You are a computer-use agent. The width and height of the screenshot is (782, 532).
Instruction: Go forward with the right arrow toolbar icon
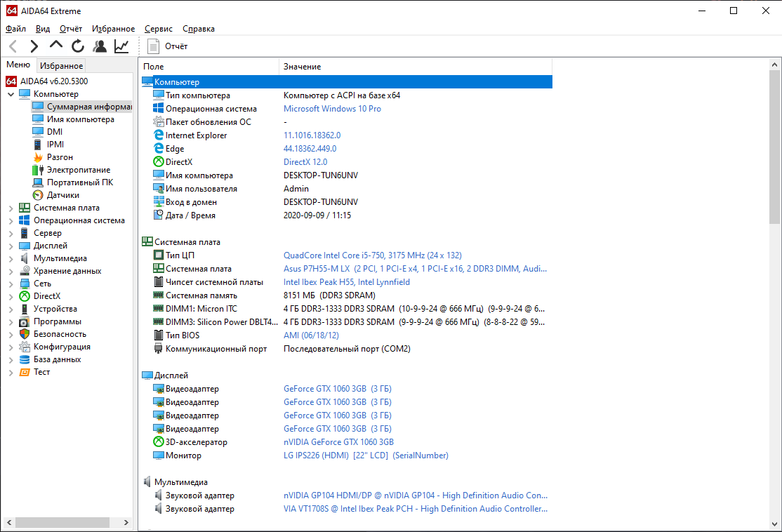(34, 46)
